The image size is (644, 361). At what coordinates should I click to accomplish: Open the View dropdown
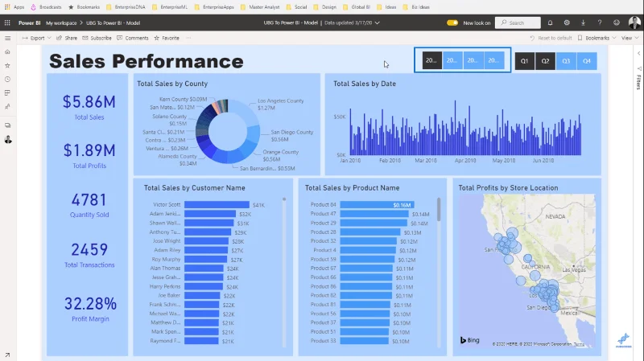[x=630, y=38]
